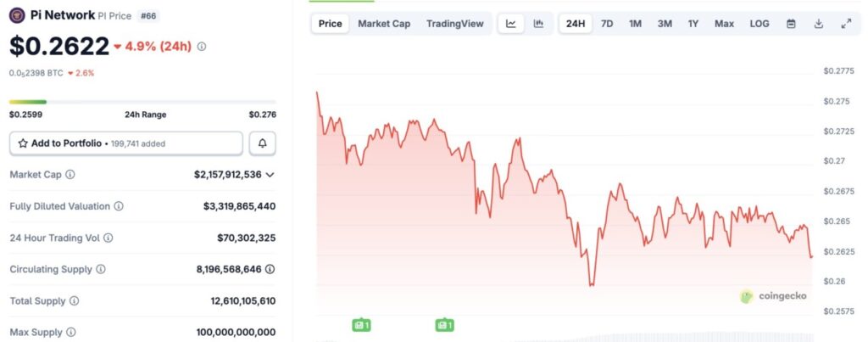The height and width of the screenshot is (342, 868).
Task: Choose the Max time range
Action: (x=724, y=24)
